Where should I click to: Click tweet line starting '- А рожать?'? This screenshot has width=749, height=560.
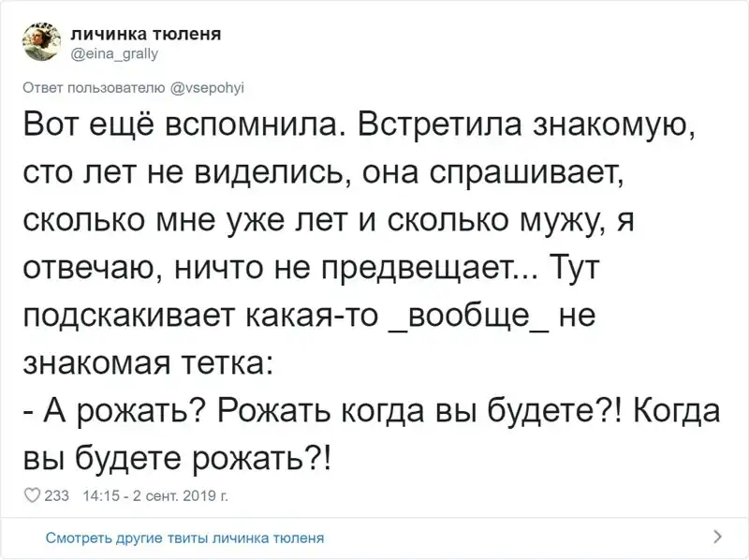tap(368, 411)
